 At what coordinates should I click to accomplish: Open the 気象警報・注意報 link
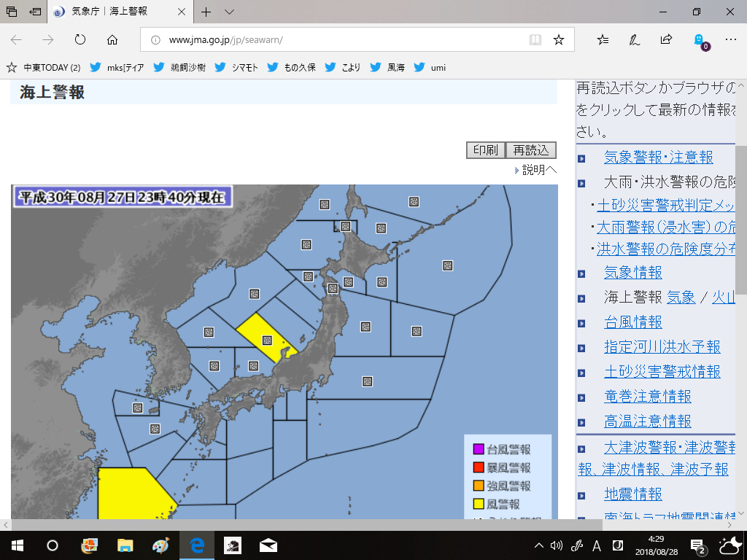tap(659, 157)
